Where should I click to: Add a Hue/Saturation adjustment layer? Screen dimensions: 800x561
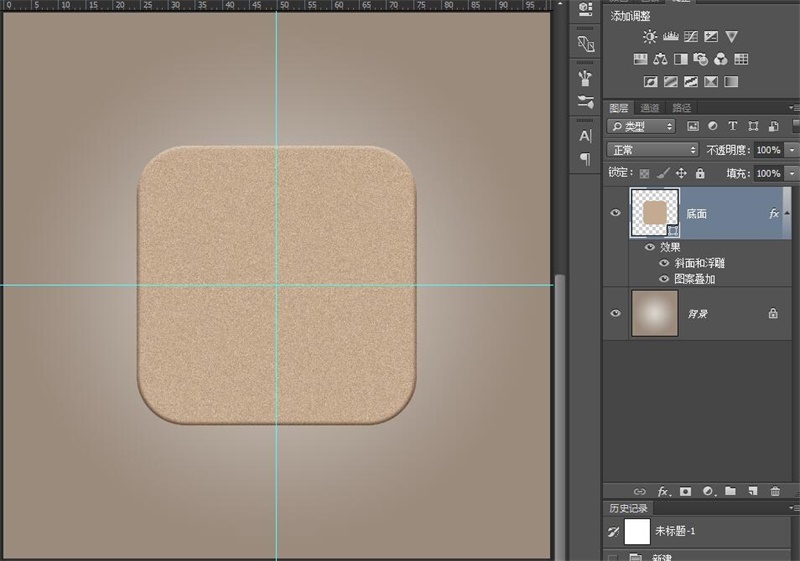[640, 59]
